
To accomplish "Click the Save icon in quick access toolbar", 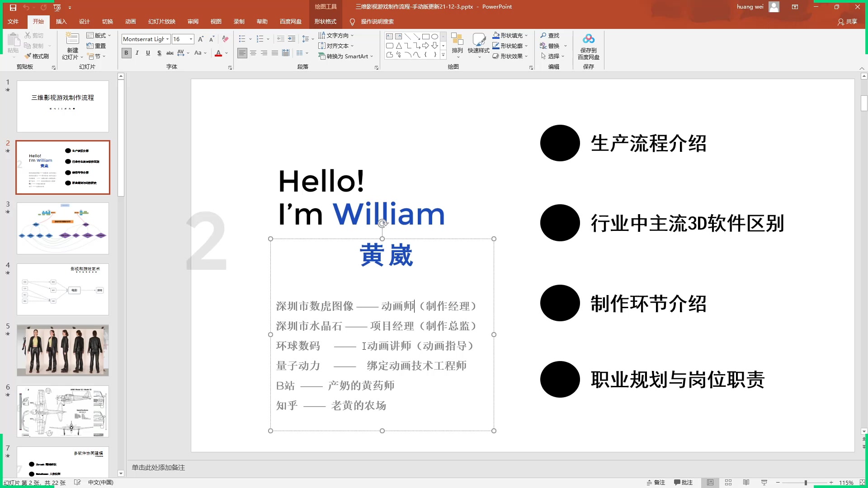I will click(x=13, y=7).
